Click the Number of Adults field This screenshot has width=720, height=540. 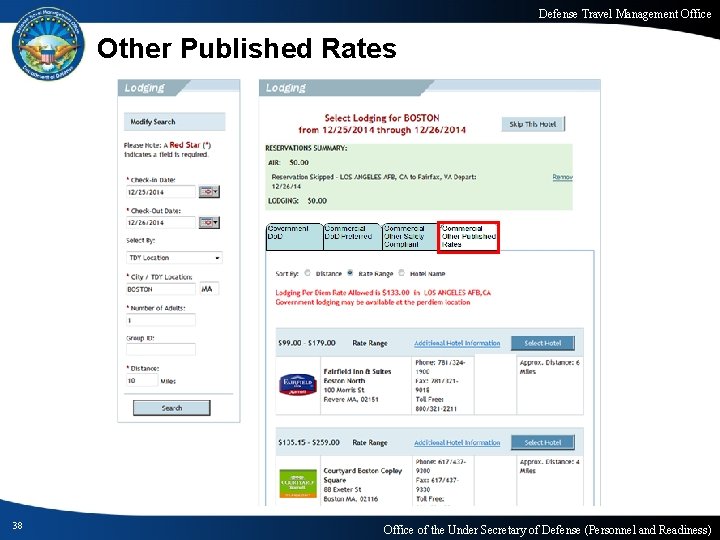pos(161,320)
